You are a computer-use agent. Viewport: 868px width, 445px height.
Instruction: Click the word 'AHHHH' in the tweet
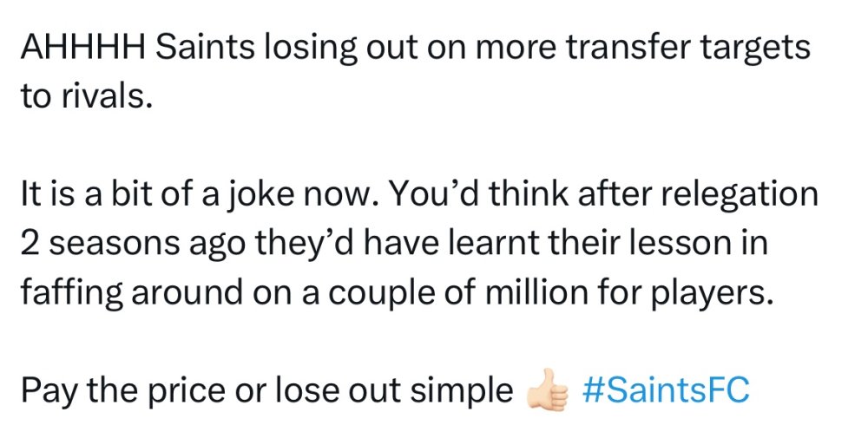pos(82,48)
